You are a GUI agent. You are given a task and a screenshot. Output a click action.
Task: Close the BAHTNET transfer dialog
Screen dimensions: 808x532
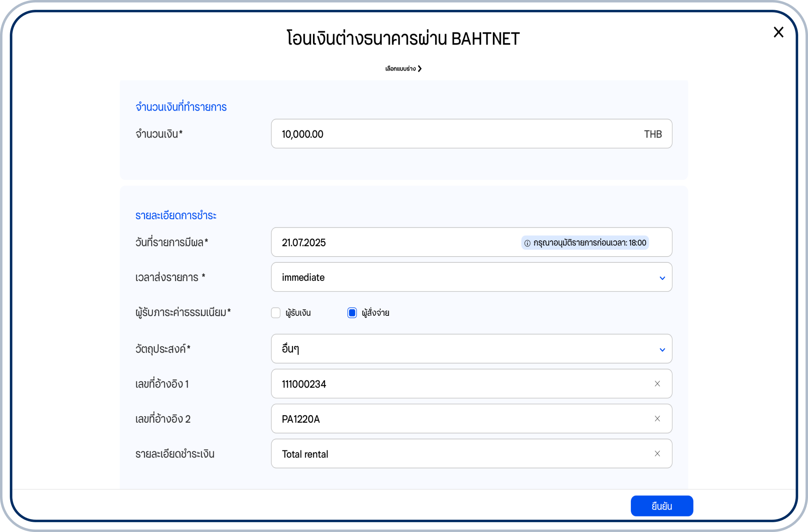pyautogui.click(x=778, y=32)
